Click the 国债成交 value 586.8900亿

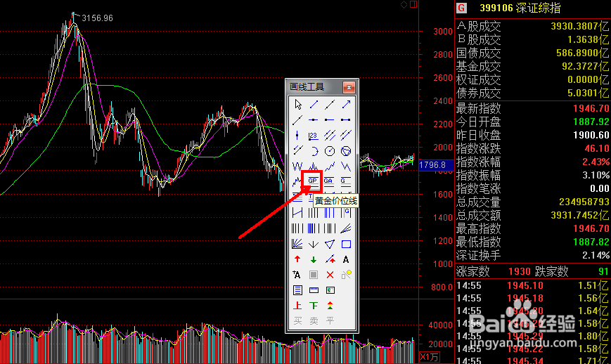[583, 53]
